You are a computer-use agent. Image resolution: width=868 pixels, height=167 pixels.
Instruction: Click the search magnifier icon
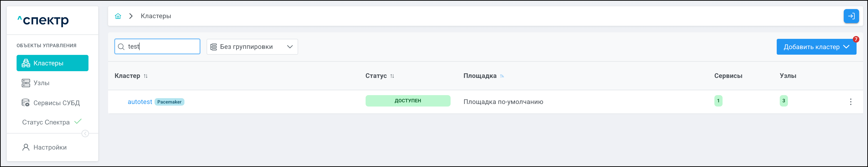pos(121,47)
